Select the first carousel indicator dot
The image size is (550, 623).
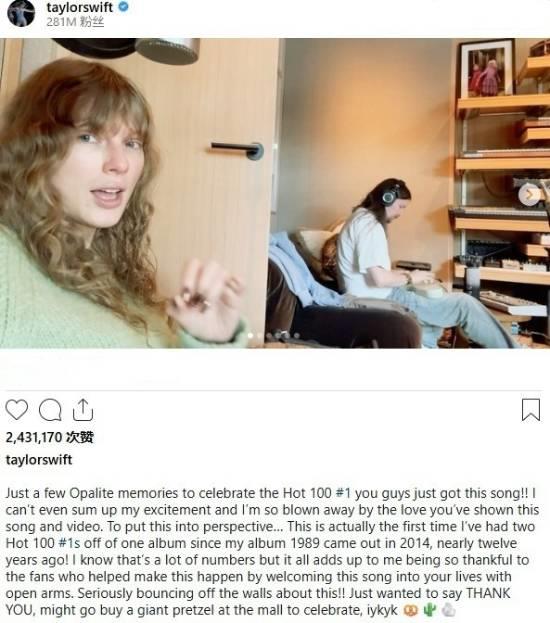coord(250,335)
